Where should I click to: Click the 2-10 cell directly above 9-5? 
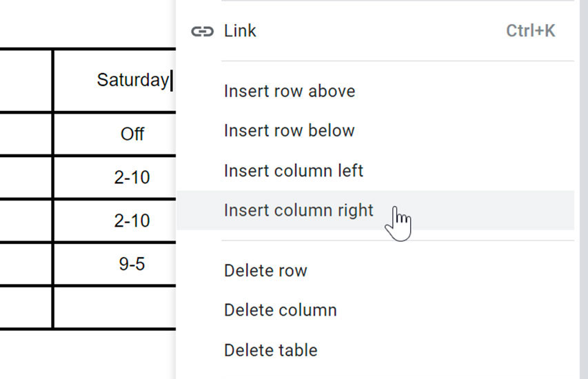(131, 221)
